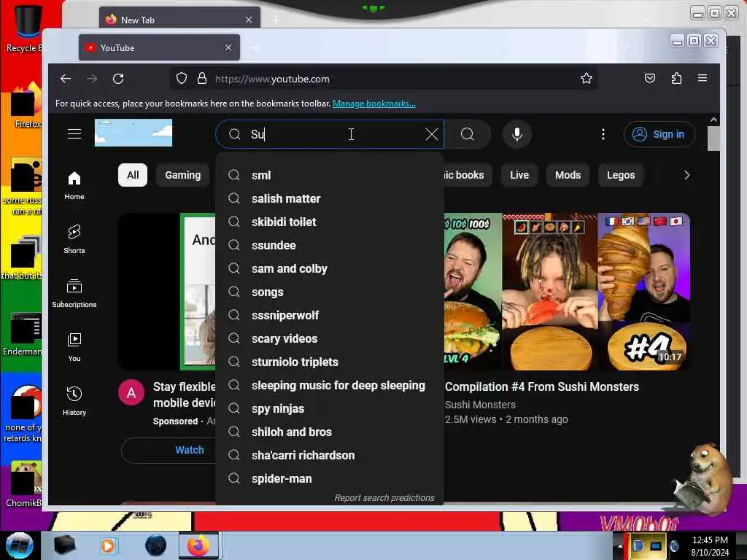
Task: Click the page scrollbar thumb
Action: [713, 139]
